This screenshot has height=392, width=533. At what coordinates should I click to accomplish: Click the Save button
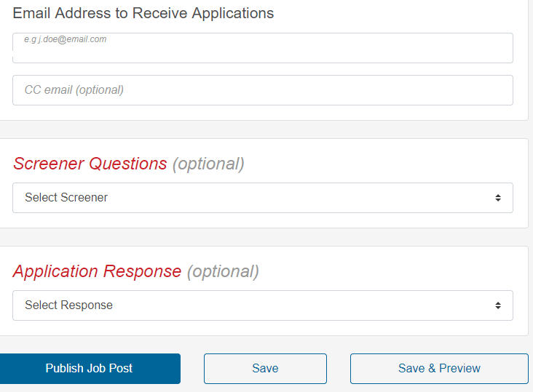265,369
